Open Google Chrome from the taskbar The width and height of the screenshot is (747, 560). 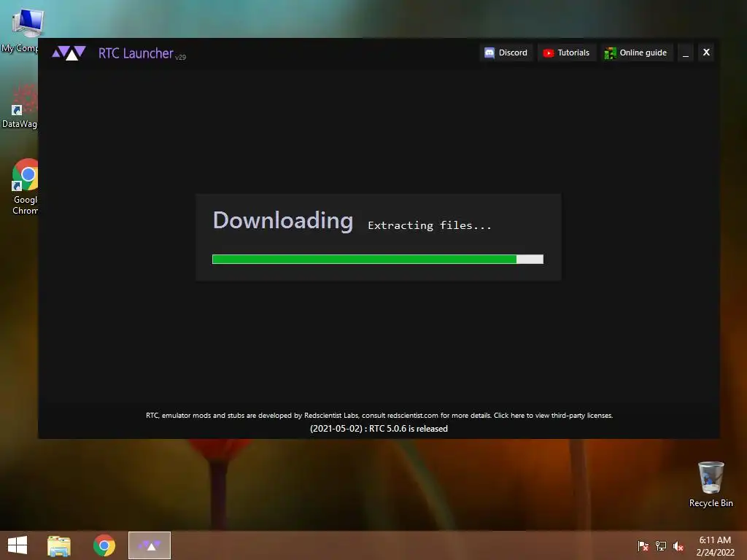coord(104,545)
